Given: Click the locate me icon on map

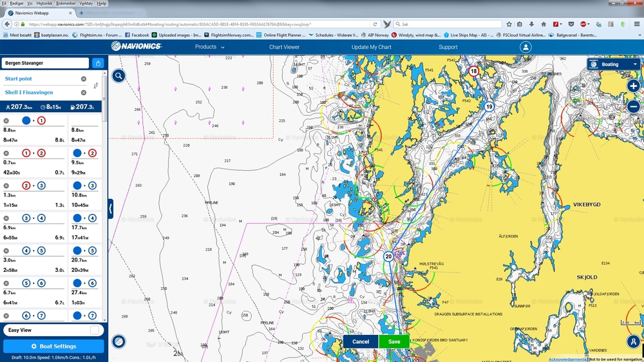Looking at the screenshot, I should [x=633, y=341].
